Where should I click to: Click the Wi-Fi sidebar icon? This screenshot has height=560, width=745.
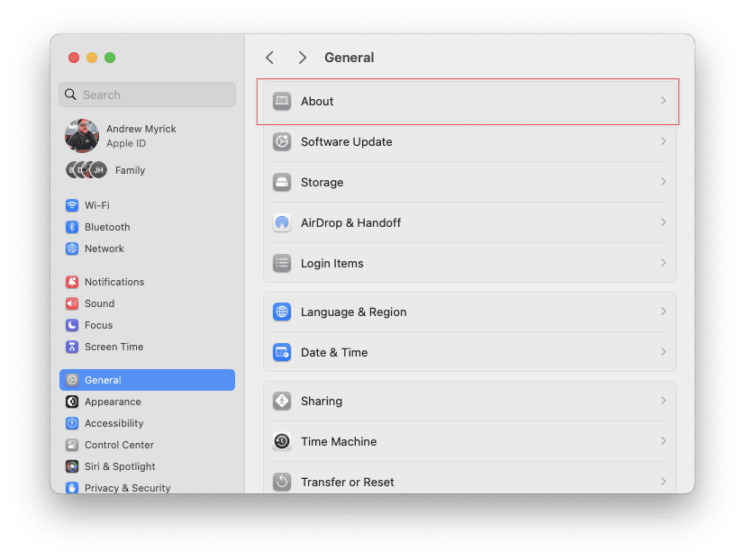pos(72,205)
